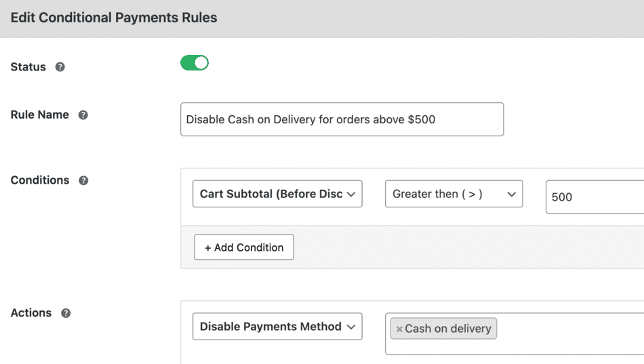Toggle the rule Status switch off

coord(195,63)
